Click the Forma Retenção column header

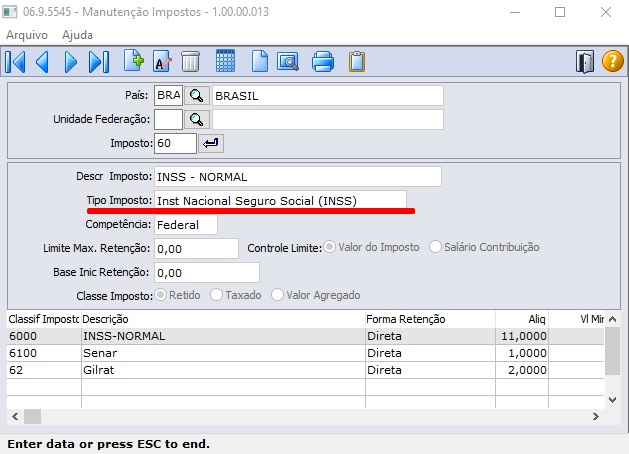click(430, 319)
